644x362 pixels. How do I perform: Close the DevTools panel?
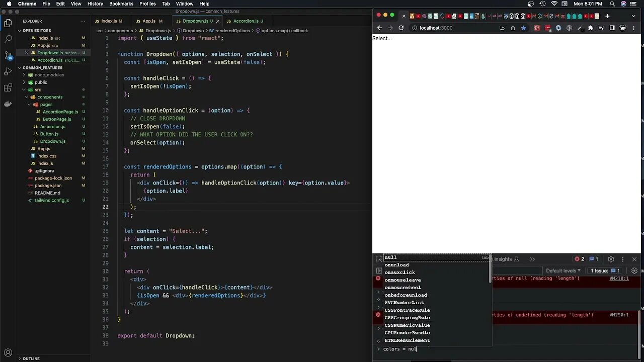(x=634, y=259)
